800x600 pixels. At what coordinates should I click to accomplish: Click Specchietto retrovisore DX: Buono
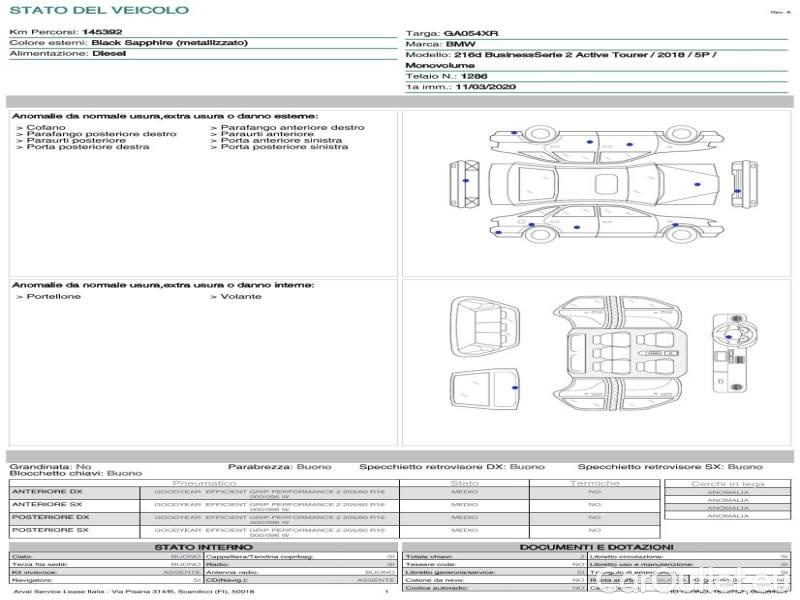click(x=452, y=466)
